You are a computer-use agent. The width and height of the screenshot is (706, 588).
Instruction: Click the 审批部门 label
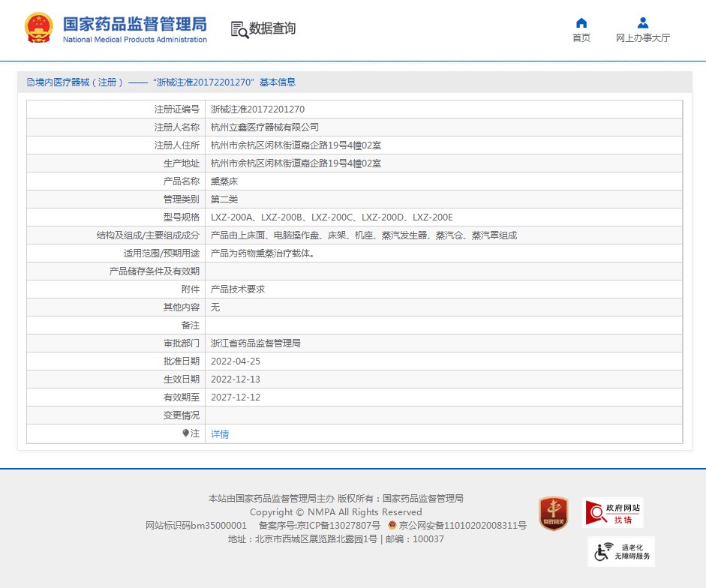[182, 343]
